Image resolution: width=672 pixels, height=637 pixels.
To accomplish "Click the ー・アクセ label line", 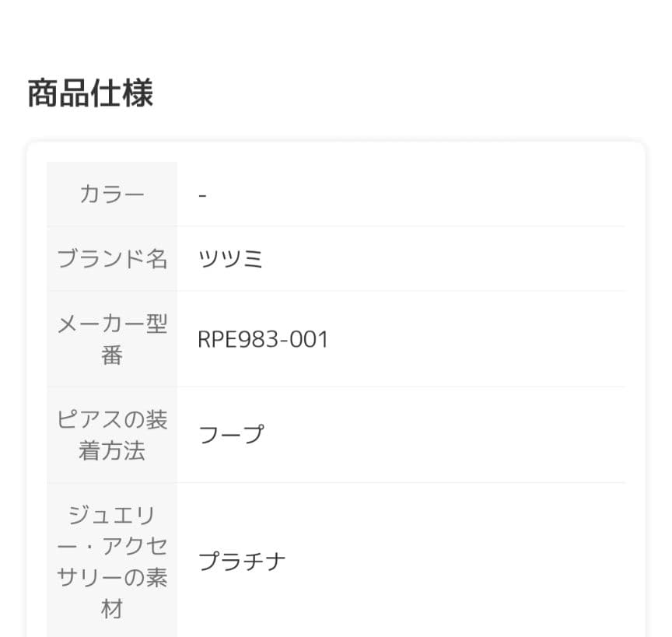I will 112,546.
